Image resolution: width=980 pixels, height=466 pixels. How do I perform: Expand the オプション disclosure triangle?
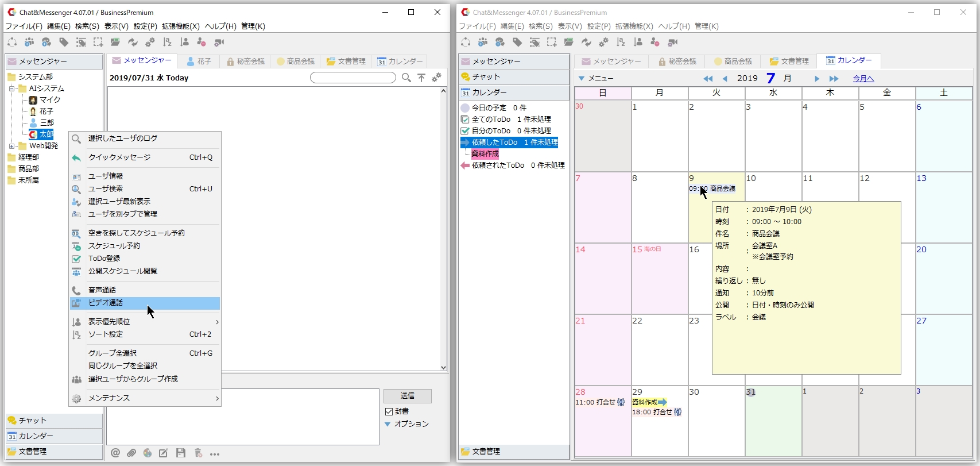tap(388, 424)
